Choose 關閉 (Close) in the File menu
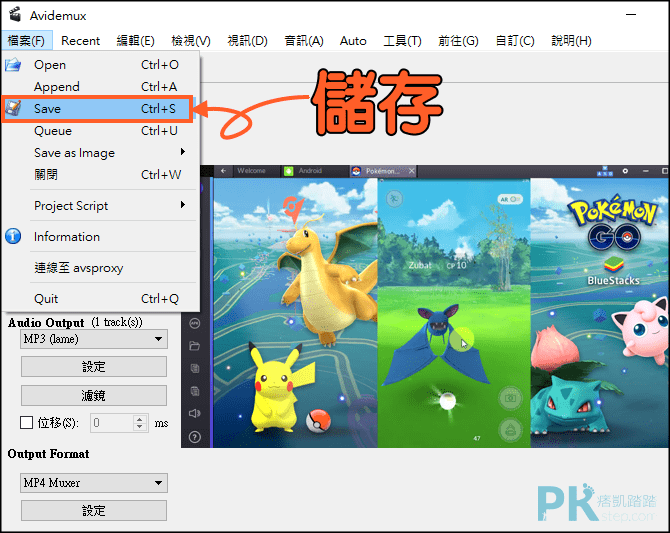This screenshot has width=670, height=533. click(x=101, y=175)
